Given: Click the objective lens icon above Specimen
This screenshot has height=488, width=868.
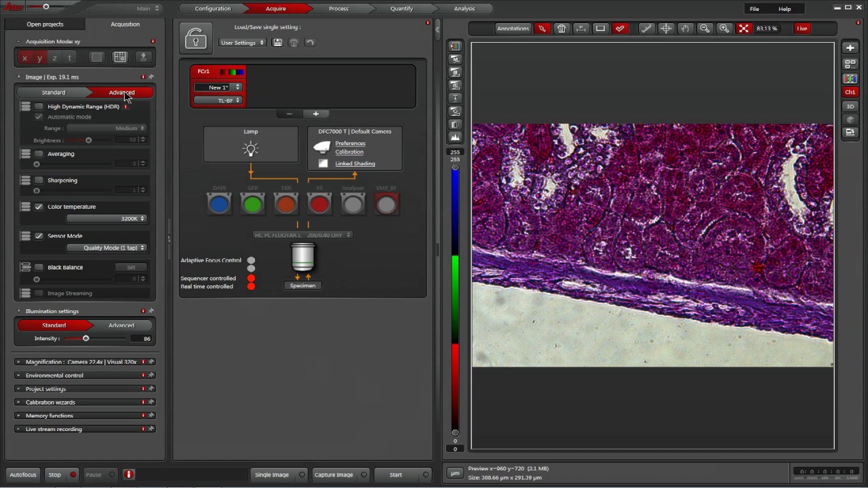Looking at the screenshot, I should tap(302, 258).
